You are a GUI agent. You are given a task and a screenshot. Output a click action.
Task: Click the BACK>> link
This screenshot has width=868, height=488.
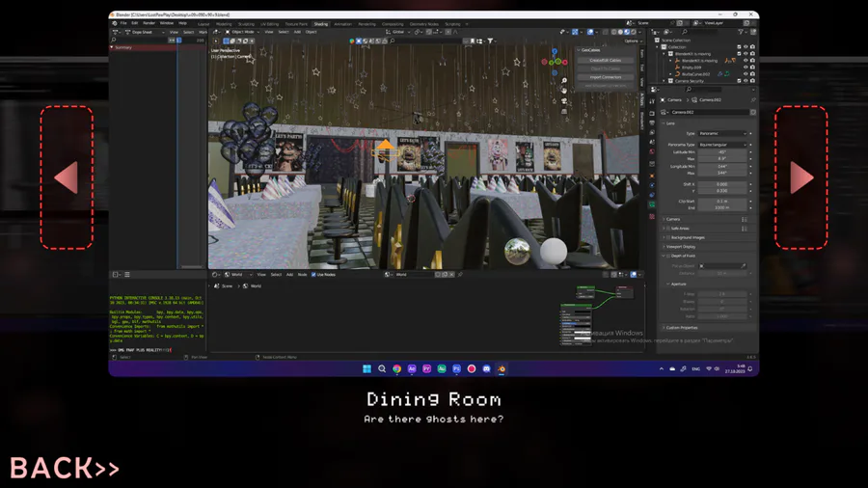(x=65, y=468)
